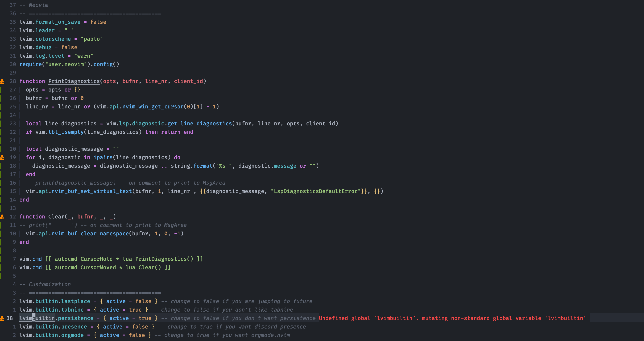
Task: Click the red 'Undefined global' diagnostic message
Action: (452, 318)
